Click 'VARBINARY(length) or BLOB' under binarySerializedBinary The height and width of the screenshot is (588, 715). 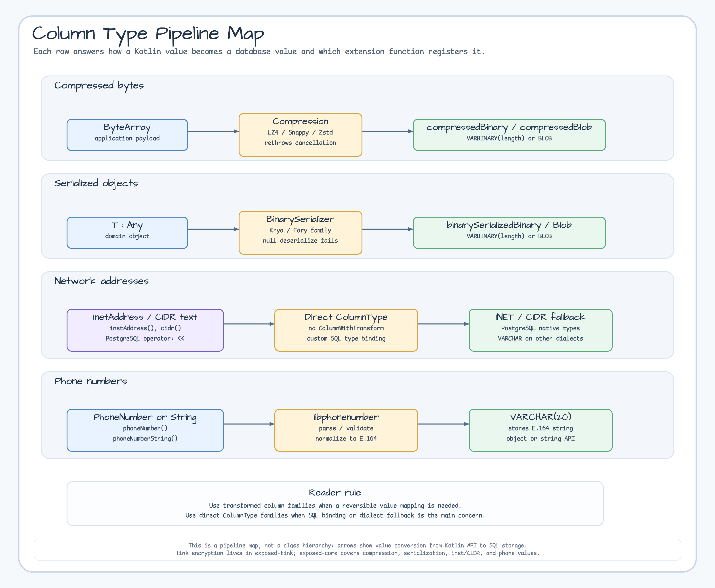point(509,236)
